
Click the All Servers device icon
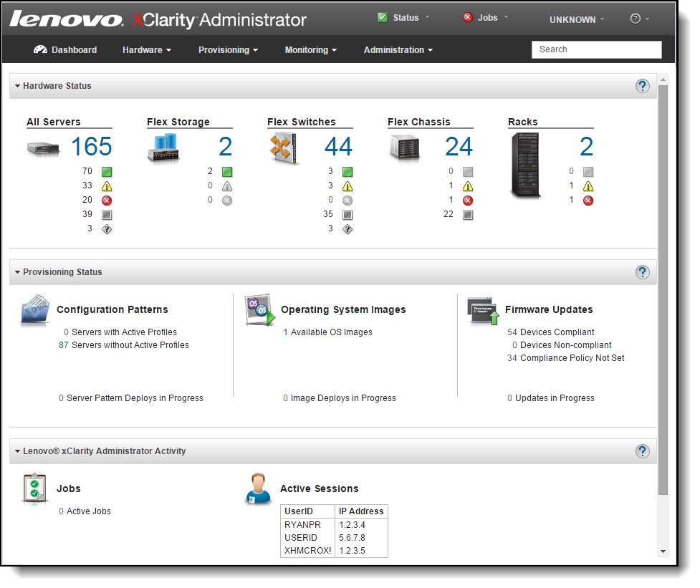pyautogui.click(x=43, y=148)
